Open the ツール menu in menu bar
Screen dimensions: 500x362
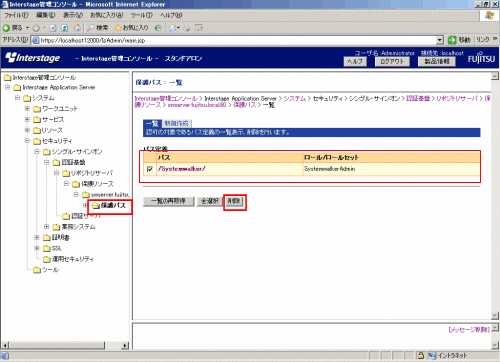tap(141, 15)
